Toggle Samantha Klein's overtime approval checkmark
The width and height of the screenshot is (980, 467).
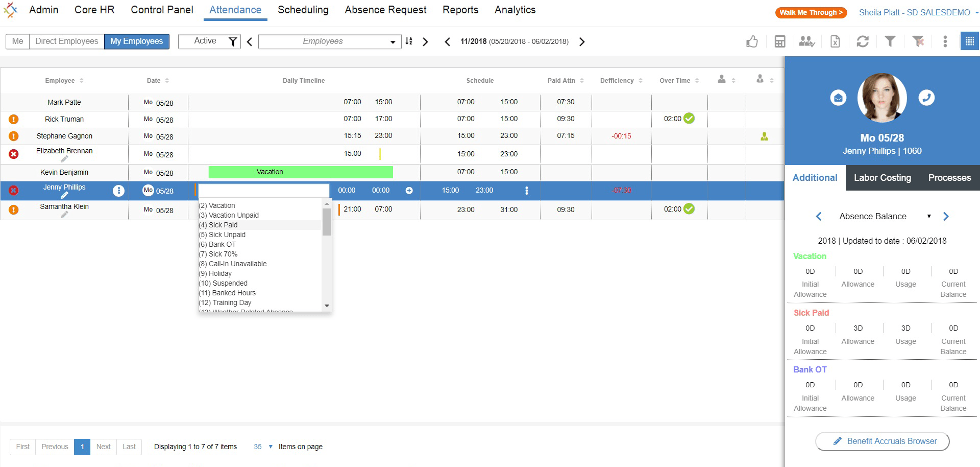tap(689, 209)
